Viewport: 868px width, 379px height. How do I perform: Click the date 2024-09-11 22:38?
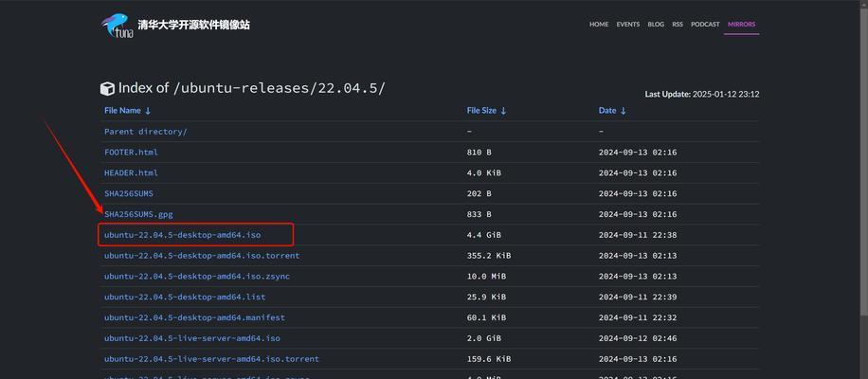pos(638,235)
